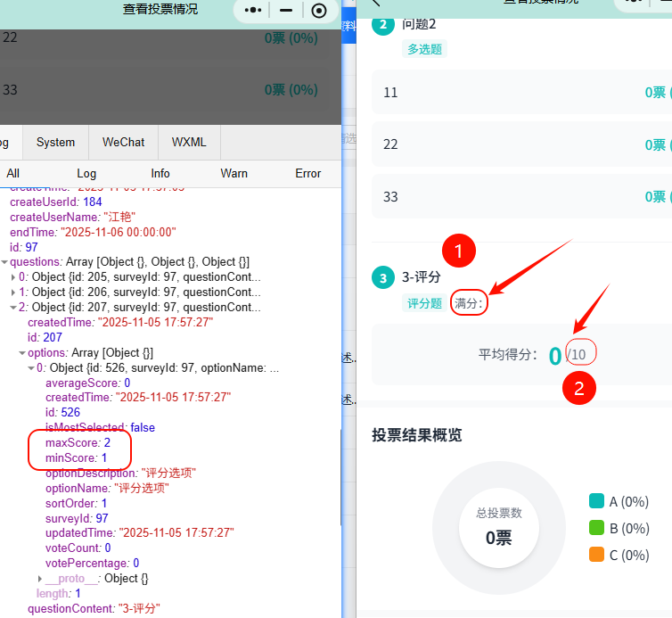Click the teal number 3 question badge
Viewport: 672px width, 618px height.
(x=382, y=278)
